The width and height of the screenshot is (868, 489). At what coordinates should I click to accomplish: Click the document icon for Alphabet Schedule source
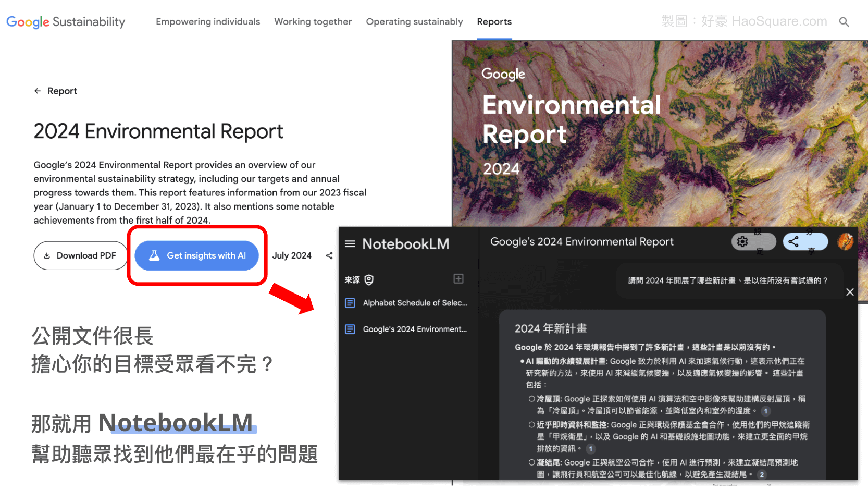pos(350,303)
